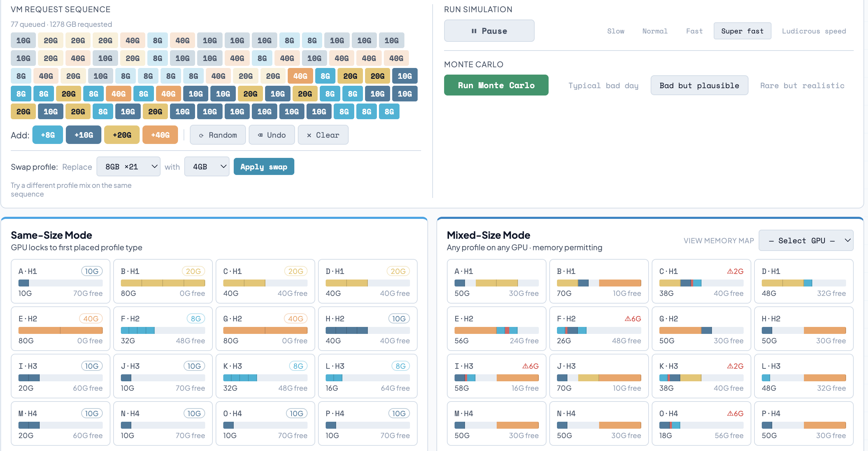The width and height of the screenshot is (868, 451).
Task: Select the Normal simulation speed
Action: coord(655,31)
